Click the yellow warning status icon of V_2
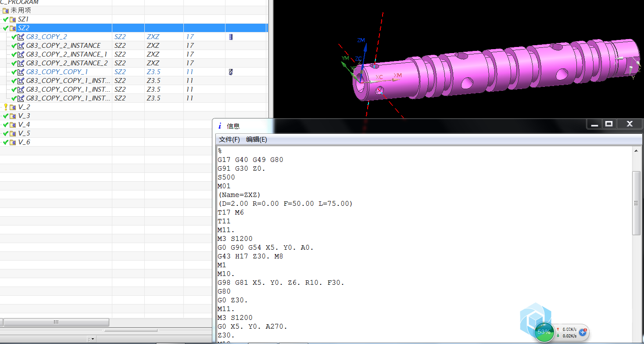 [6, 107]
